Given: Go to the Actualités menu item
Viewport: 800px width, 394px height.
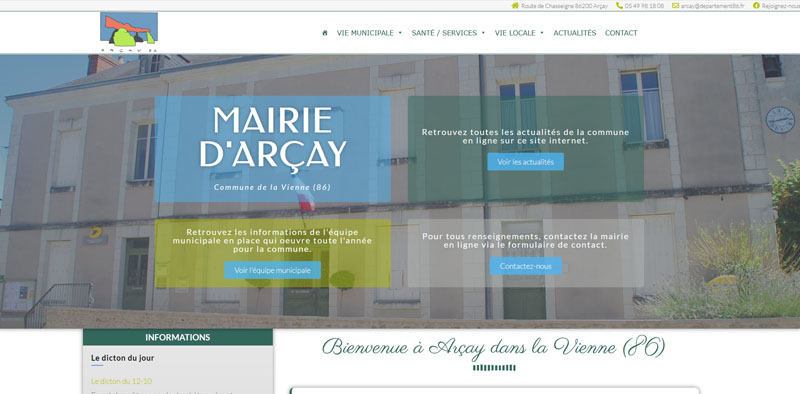Looking at the screenshot, I should point(574,33).
